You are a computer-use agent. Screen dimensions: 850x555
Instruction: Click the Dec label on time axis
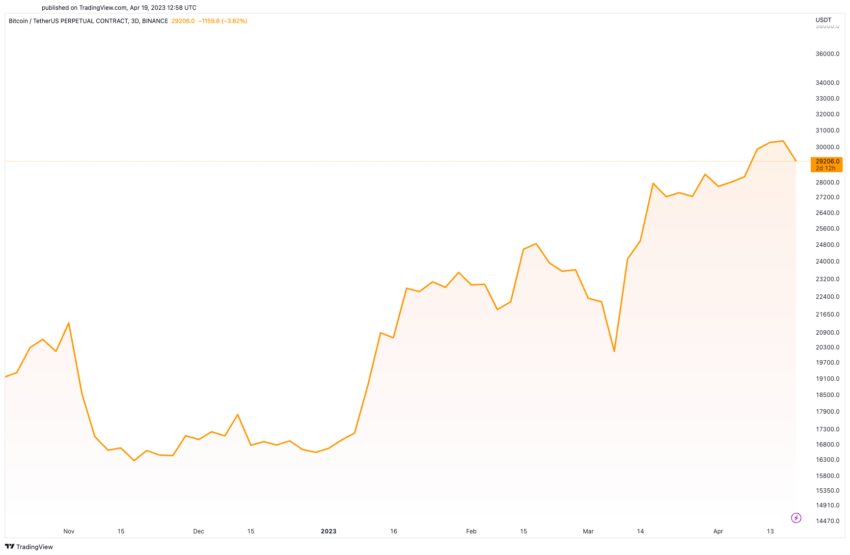198,531
